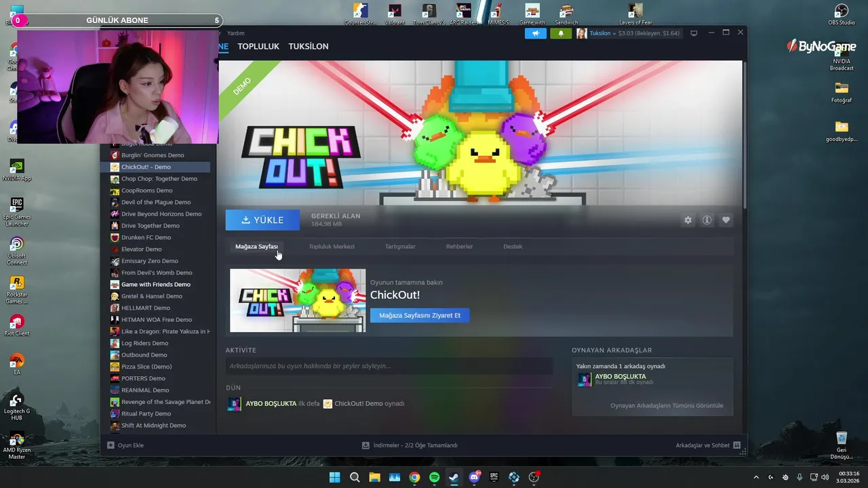Open İndirmeler 2/2 Öğe Tamamlandı status
Screen dimensions: 868x488
click(415, 445)
